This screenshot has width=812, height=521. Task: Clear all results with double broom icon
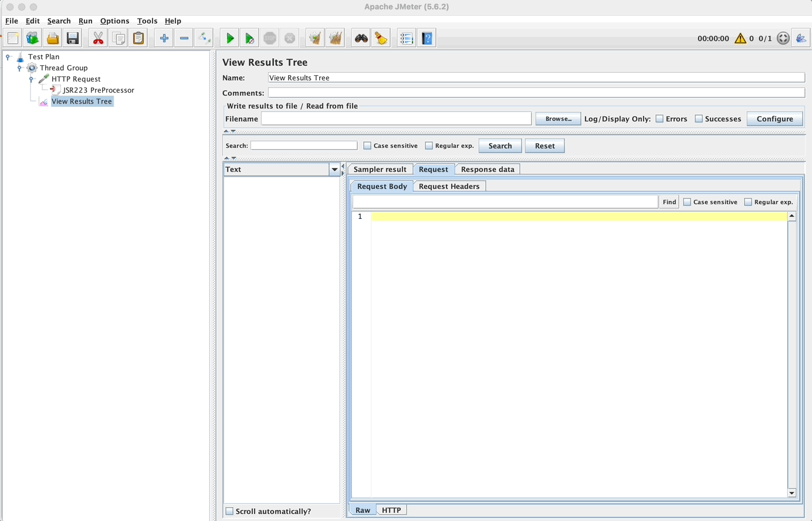336,39
